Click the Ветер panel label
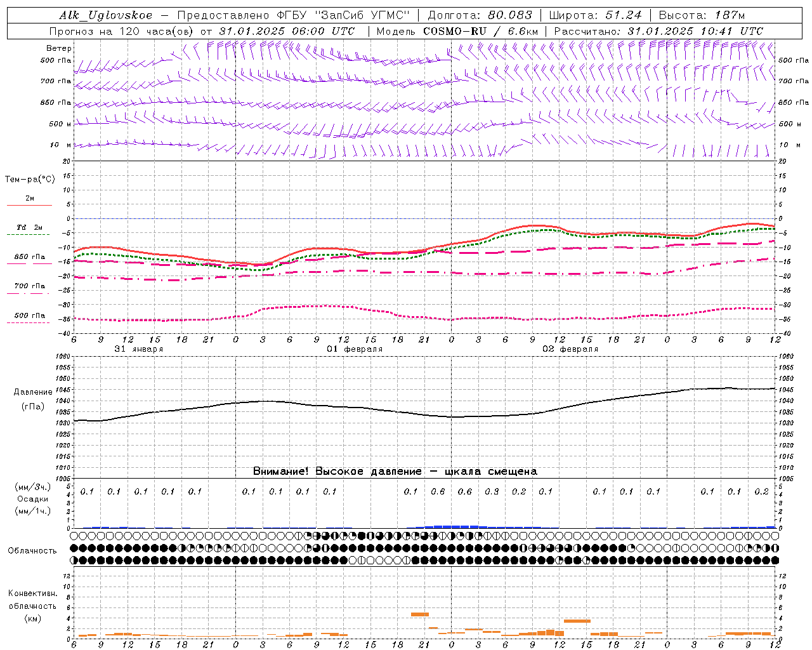Screen dimensions: 812x650 tap(59, 48)
